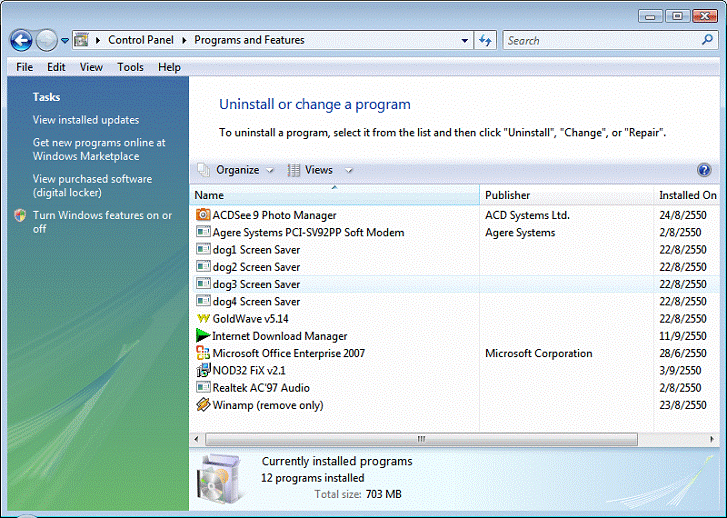Open the View menu
The width and height of the screenshot is (727, 518).
tap(91, 67)
